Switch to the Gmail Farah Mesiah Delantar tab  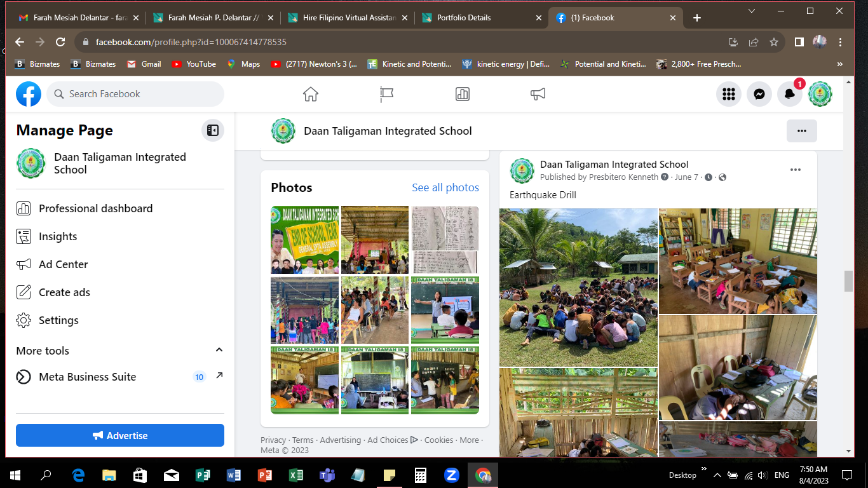(79, 18)
